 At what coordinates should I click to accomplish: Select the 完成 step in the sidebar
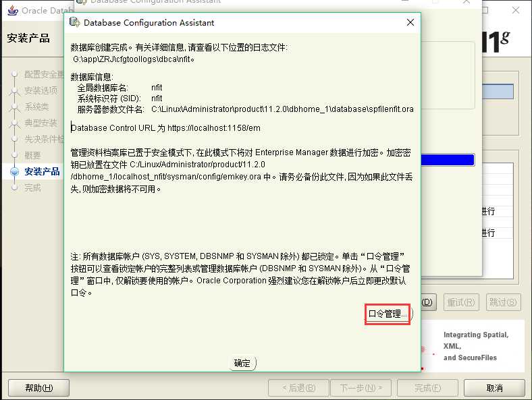pyautogui.click(x=32, y=188)
